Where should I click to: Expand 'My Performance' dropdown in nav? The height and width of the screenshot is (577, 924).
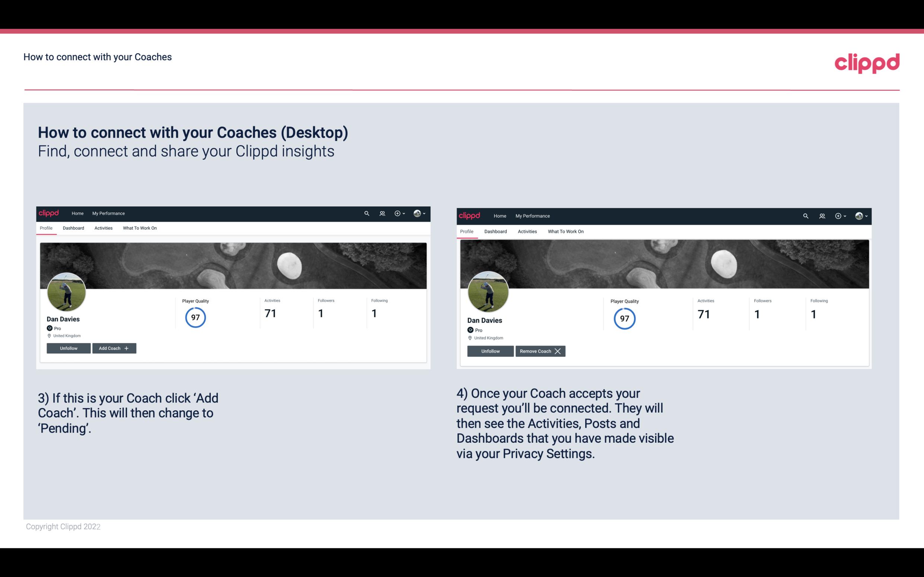click(108, 213)
